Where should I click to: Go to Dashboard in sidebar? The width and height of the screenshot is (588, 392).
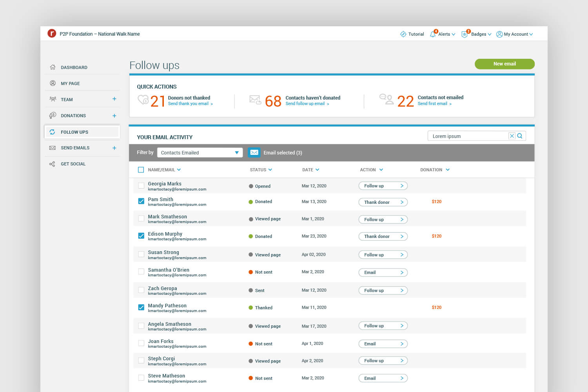pos(74,67)
